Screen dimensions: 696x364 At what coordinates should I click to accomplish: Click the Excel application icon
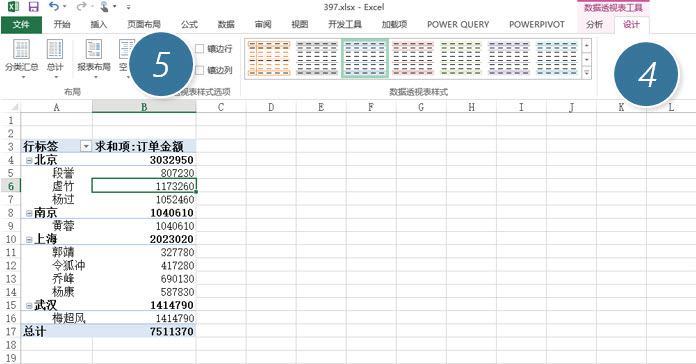click(x=13, y=7)
